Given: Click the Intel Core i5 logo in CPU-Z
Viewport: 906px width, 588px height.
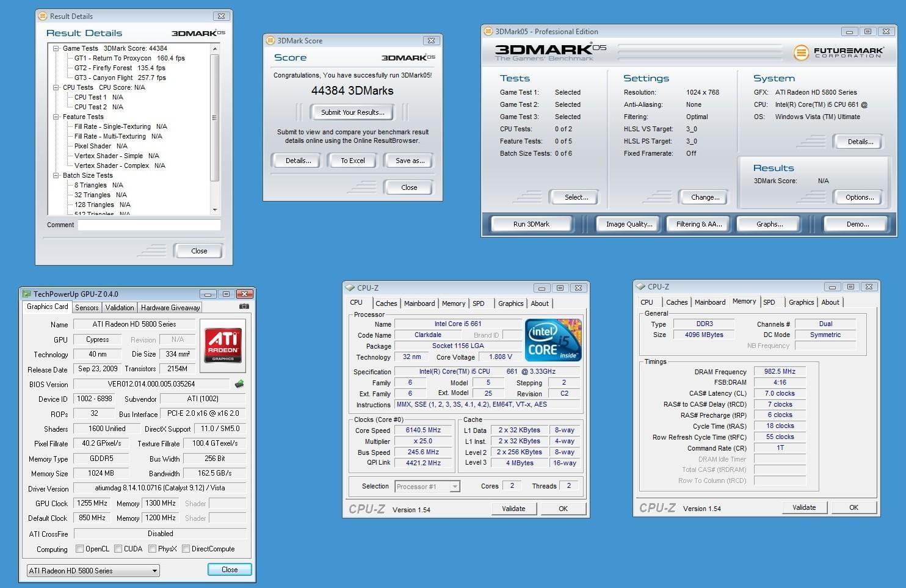Looking at the screenshot, I should [x=553, y=339].
